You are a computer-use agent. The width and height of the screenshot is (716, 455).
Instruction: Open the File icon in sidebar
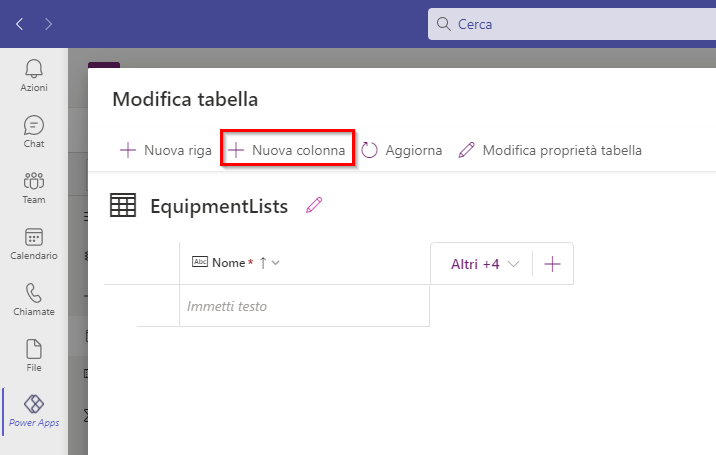(34, 349)
